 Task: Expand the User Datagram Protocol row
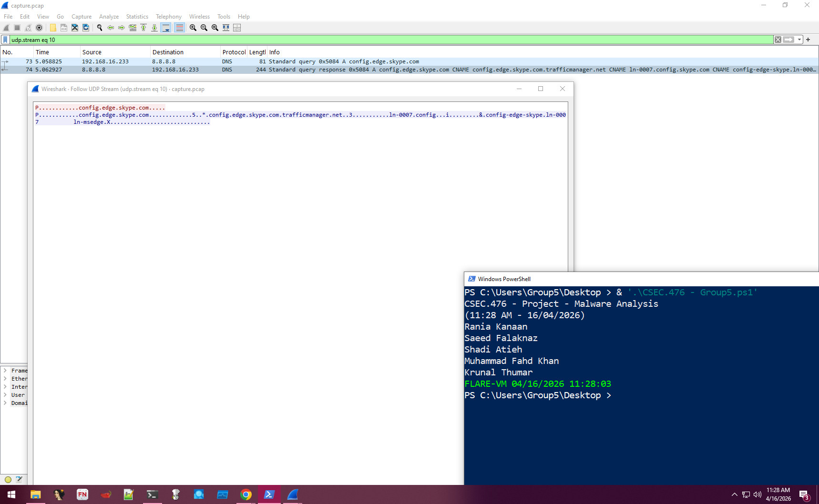tap(5, 395)
